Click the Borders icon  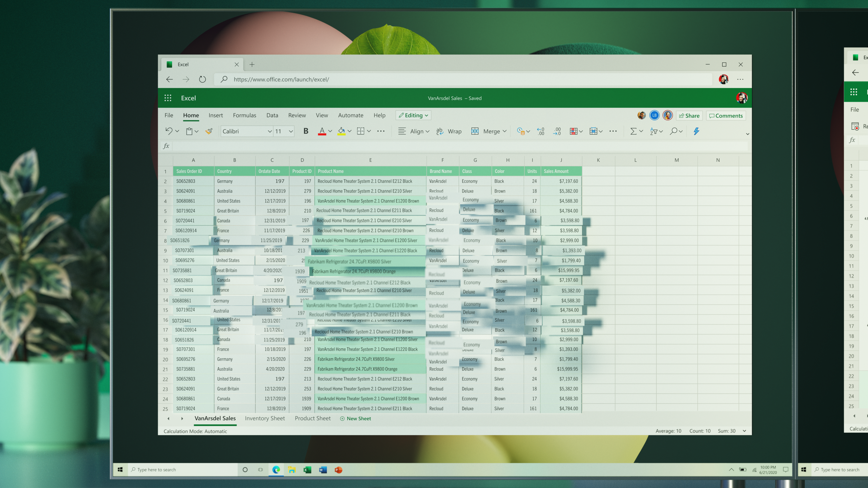pos(361,131)
